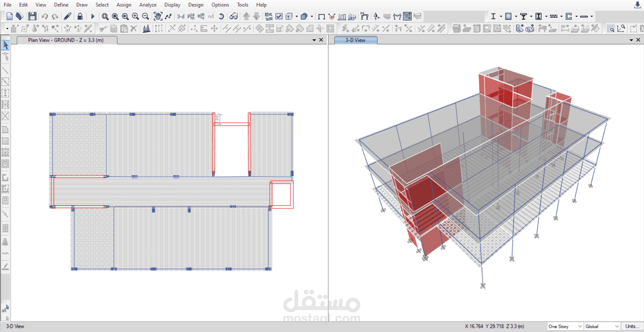This screenshot has height=332, width=644.
Task: Toggle perspective with the glasses icon
Action: pos(234,16)
